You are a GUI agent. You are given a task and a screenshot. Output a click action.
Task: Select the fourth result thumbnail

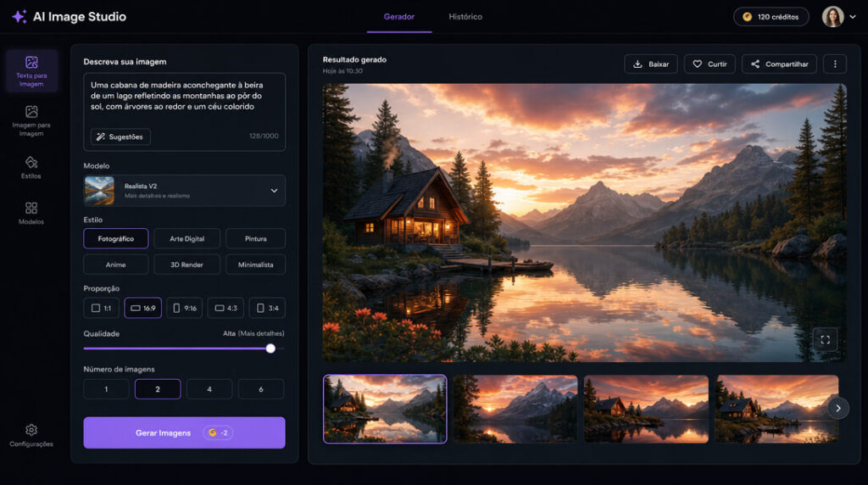[776, 409]
